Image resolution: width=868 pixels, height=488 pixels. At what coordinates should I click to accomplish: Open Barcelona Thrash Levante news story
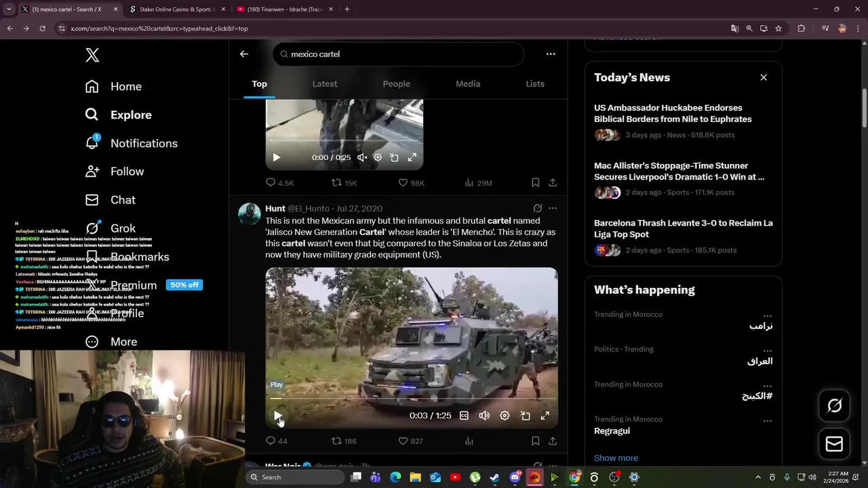point(684,236)
